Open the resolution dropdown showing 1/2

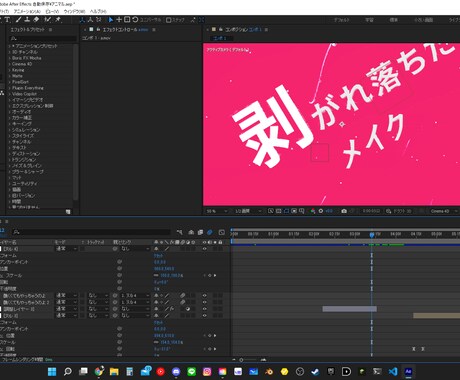click(248, 211)
